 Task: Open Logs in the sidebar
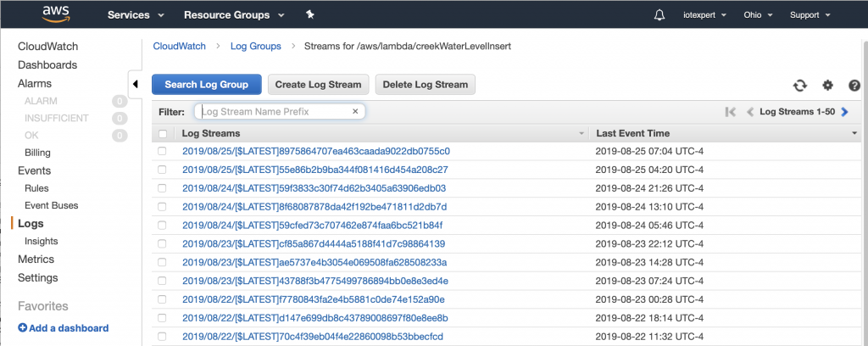click(x=31, y=224)
